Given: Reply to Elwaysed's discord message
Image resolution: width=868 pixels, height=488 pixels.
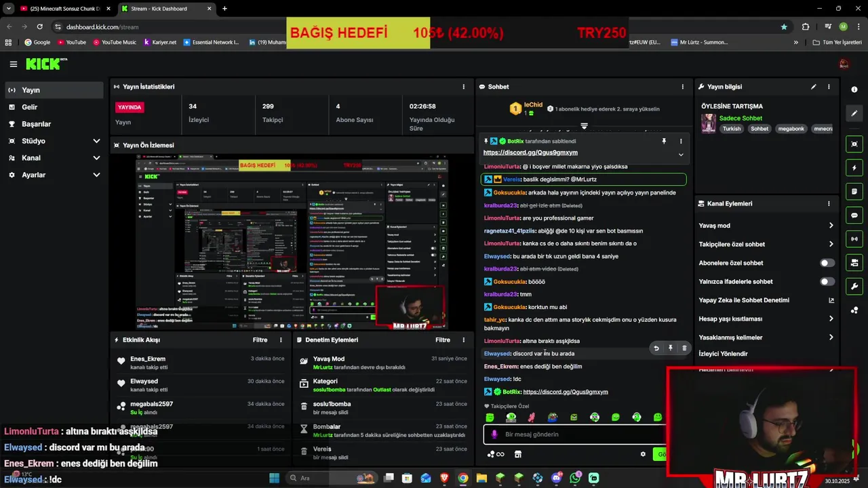Looking at the screenshot, I should tap(656, 348).
